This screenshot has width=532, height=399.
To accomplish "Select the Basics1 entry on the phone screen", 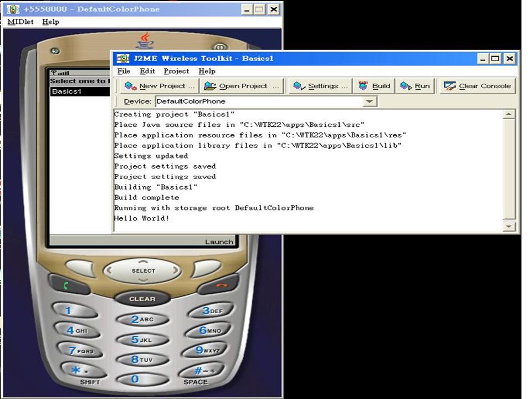I will (80, 91).
